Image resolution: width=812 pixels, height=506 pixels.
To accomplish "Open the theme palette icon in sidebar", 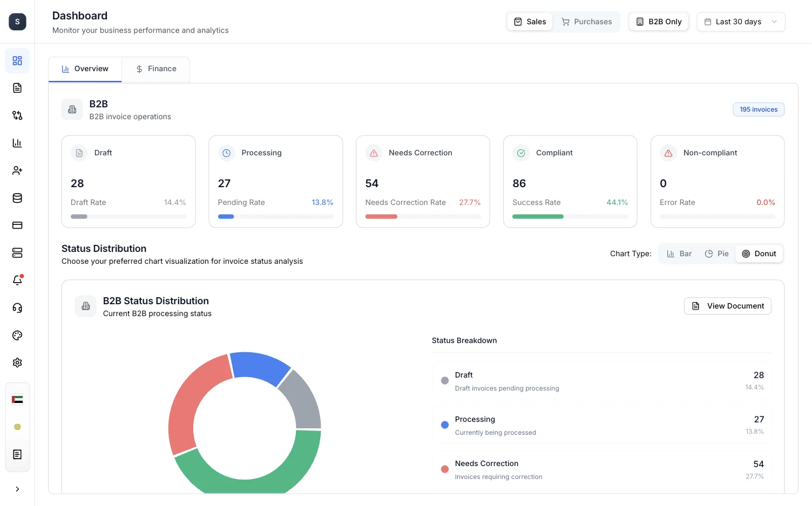I will [x=17, y=336].
